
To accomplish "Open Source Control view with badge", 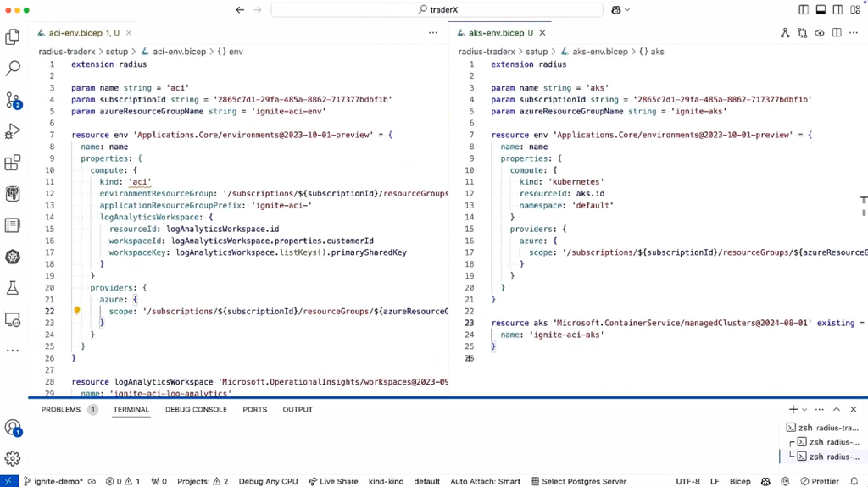I will pos(13,100).
